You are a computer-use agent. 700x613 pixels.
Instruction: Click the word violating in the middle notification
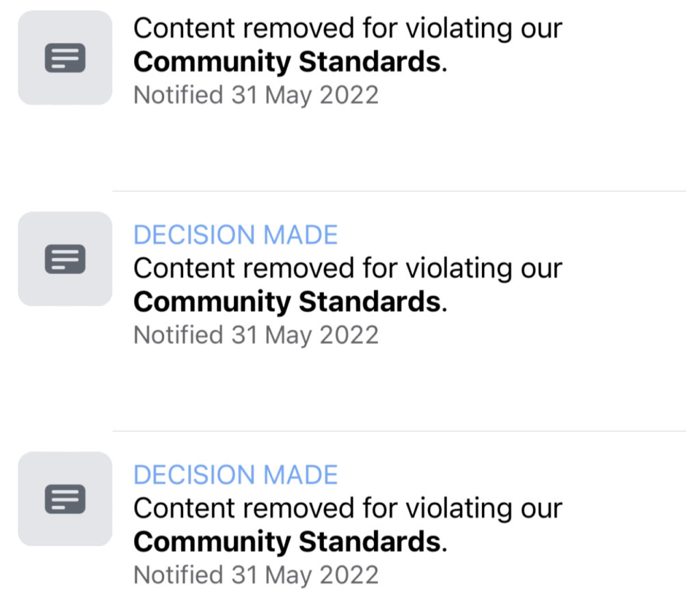coord(459,269)
